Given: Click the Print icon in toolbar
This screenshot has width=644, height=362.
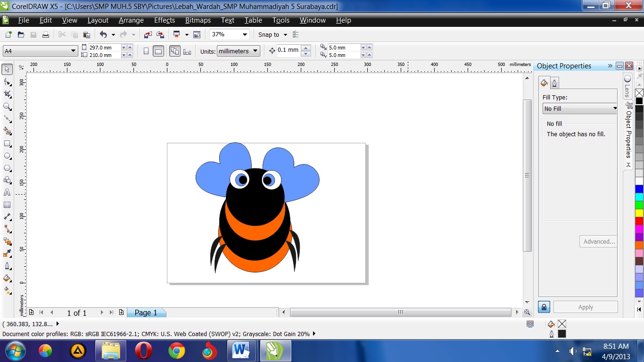Looking at the screenshot, I should [x=46, y=34].
